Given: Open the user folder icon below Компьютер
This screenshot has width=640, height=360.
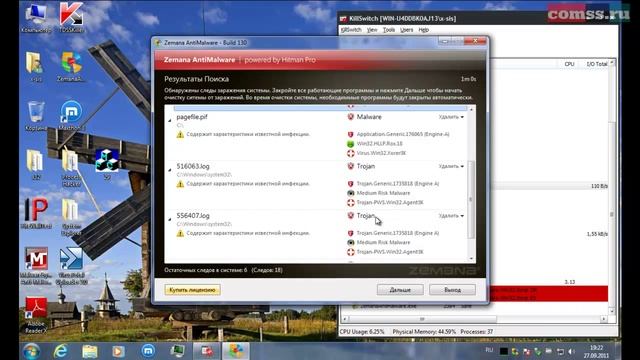Looking at the screenshot, I should click(x=36, y=67).
